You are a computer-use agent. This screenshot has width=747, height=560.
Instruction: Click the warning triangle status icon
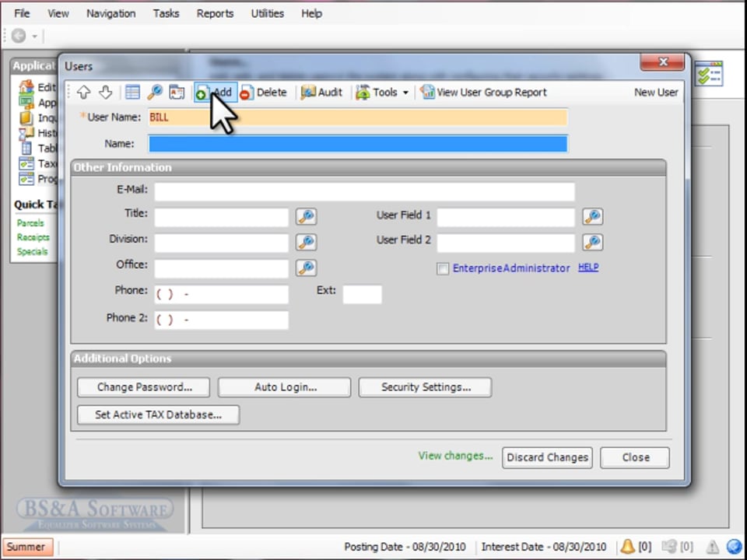coord(712,547)
